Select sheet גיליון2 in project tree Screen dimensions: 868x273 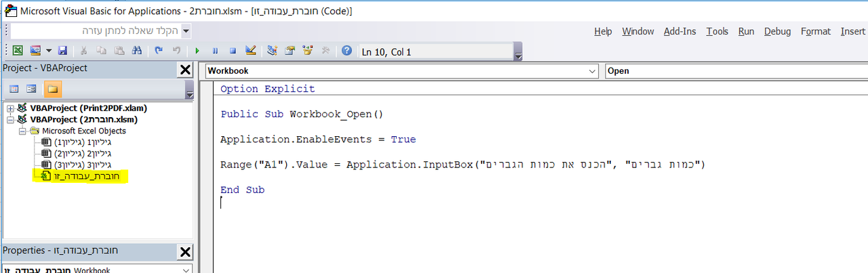(x=82, y=154)
